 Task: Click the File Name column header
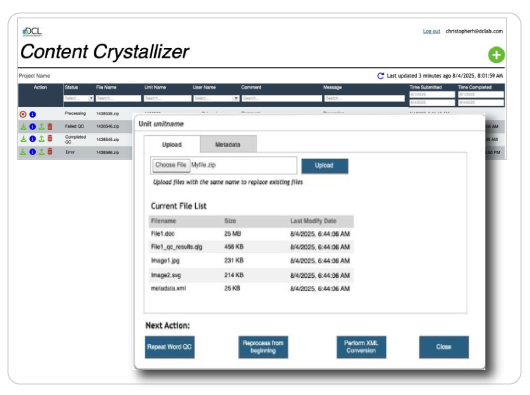click(106, 87)
